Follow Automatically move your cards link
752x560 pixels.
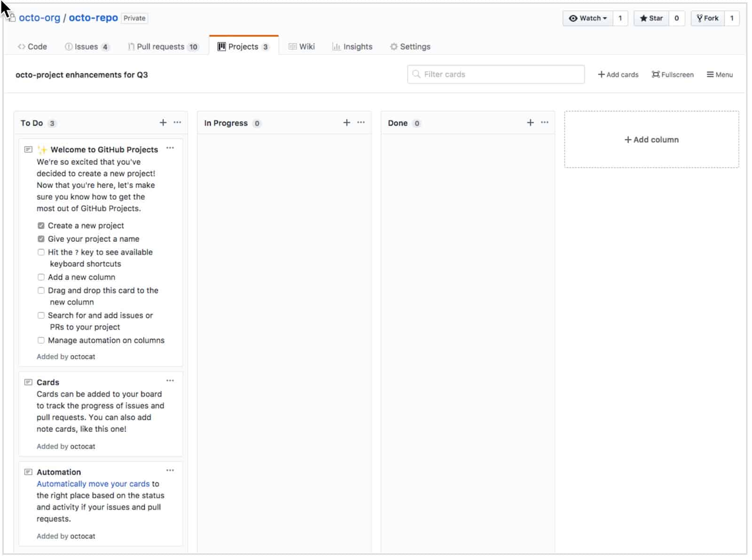tap(93, 483)
